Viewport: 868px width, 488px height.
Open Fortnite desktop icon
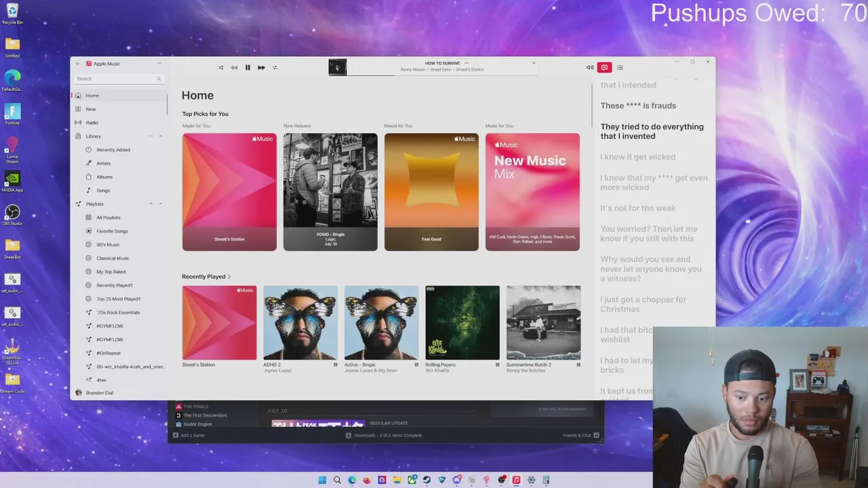pos(12,114)
